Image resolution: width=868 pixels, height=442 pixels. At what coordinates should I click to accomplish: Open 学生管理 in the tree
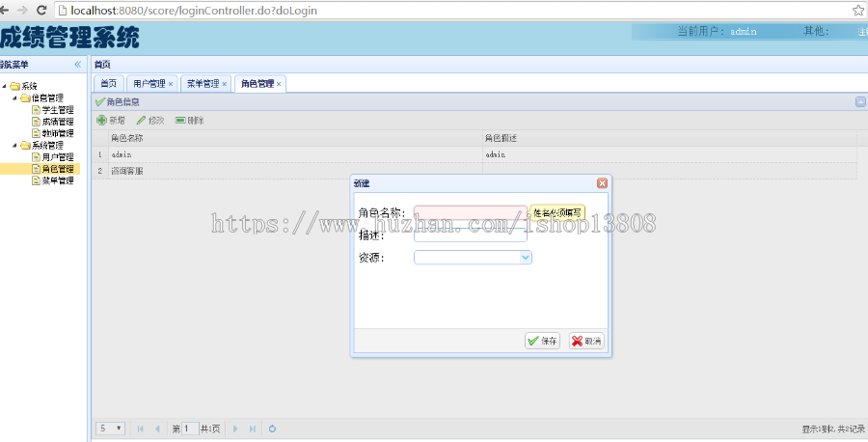click(58, 110)
